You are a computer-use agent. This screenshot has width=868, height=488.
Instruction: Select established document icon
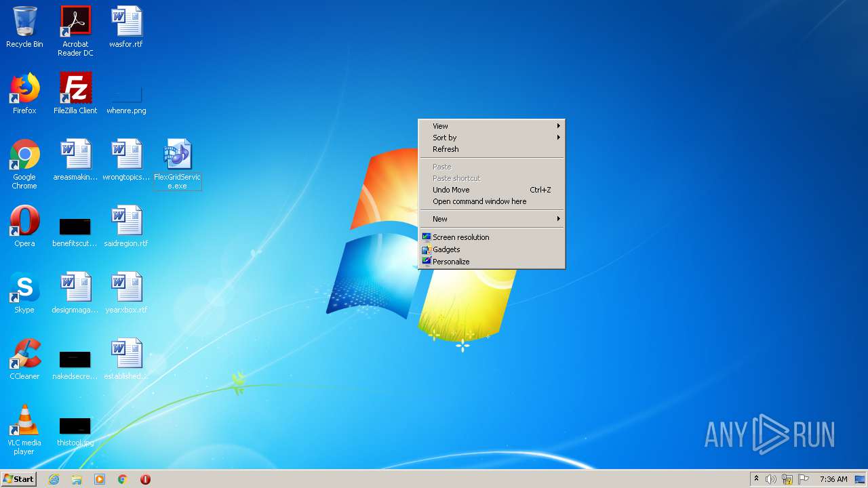click(x=126, y=359)
